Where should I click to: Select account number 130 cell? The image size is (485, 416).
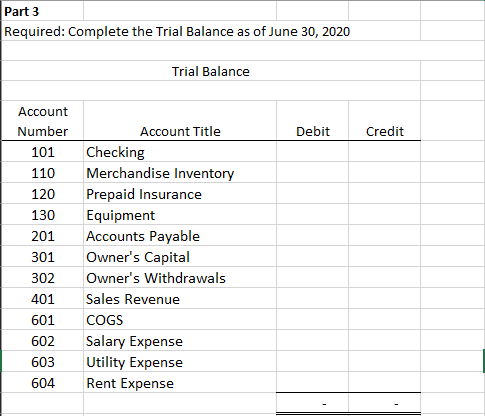click(42, 215)
